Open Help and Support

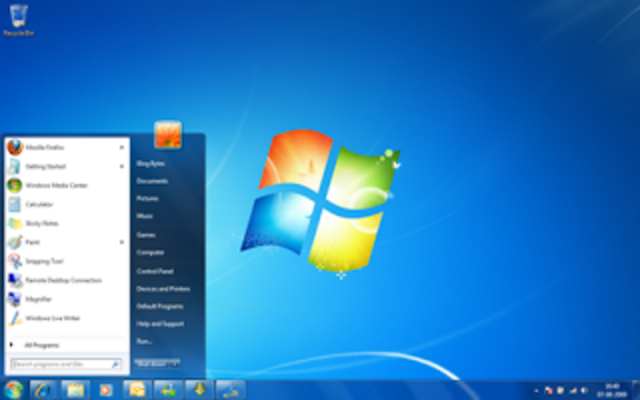(160, 324)
